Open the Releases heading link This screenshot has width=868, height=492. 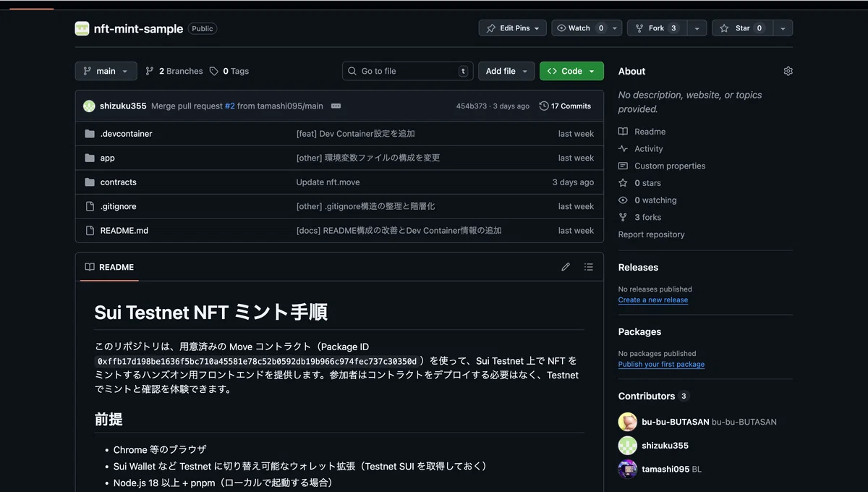click(x=638, y=267)
